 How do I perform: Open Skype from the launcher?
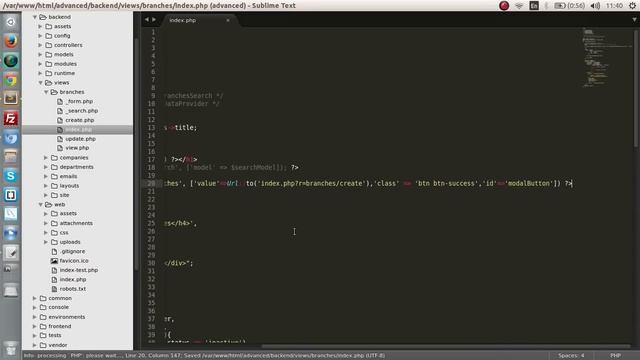(x=11, y=176)
